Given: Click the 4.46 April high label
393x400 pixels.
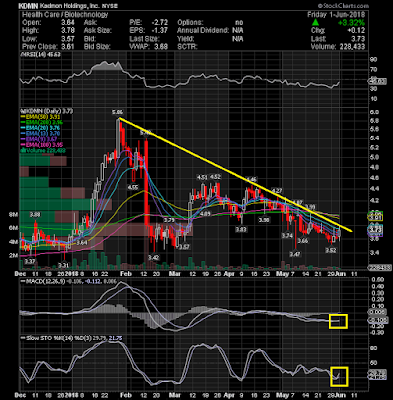Looking at the screenshot, I should click(252, 179).
